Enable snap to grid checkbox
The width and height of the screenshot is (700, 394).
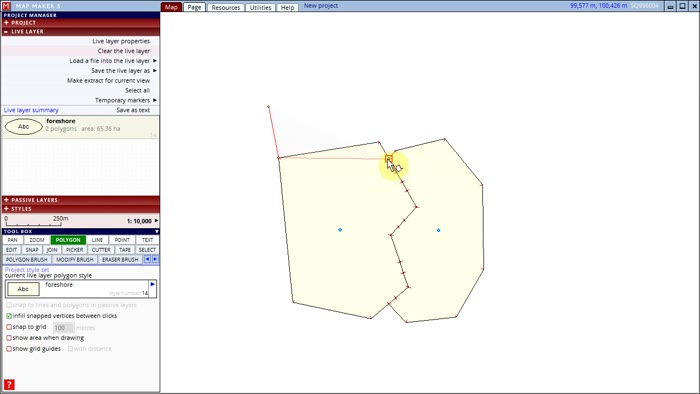9,327
